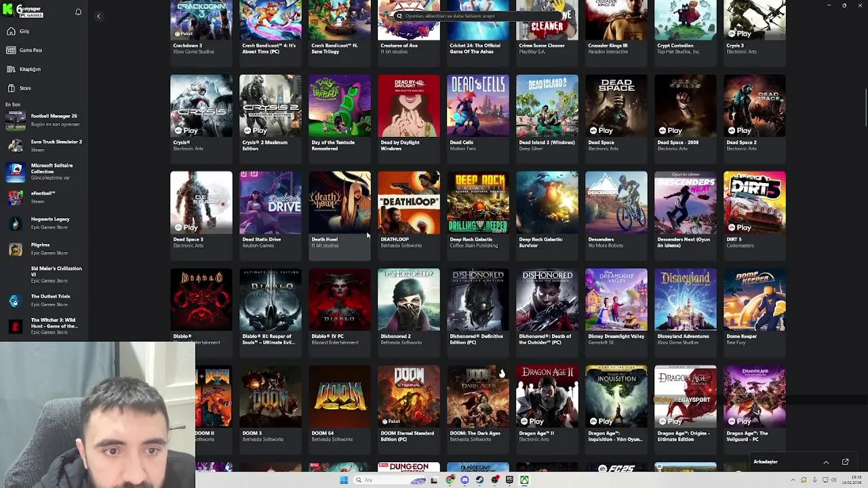The height and width of the screenshot is (488, 868).
Task: Open Game Pass section in sidebar
Action: tap(30, 50)
